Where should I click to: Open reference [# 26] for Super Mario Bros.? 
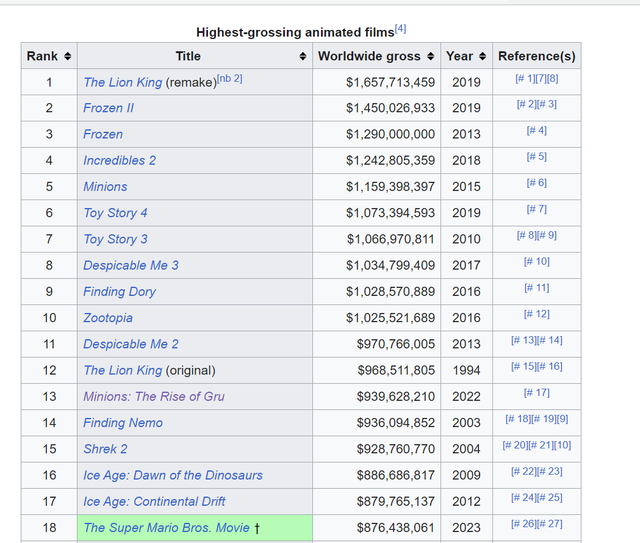pyautogui.click(x=524, y=523)
